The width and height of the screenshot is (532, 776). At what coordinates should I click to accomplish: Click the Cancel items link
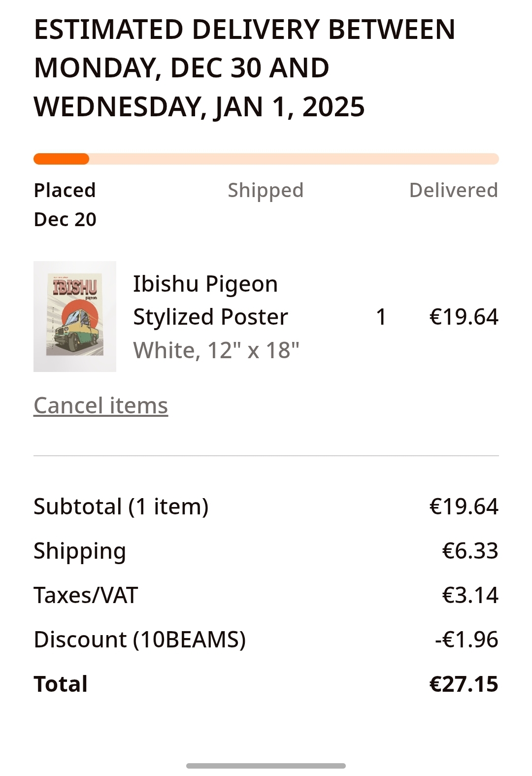click(x=100, y=405)
